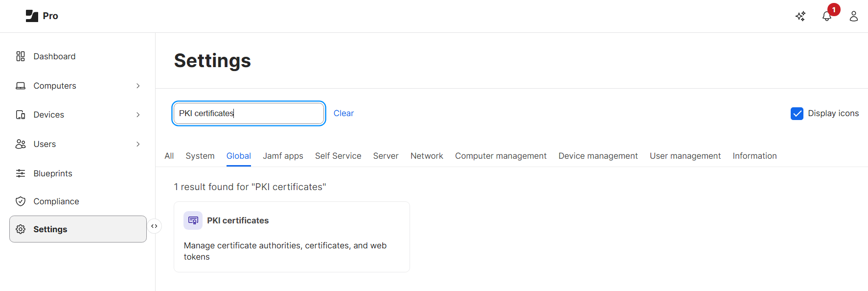Open Blueprints from the sidebar

tap(52, 173)
